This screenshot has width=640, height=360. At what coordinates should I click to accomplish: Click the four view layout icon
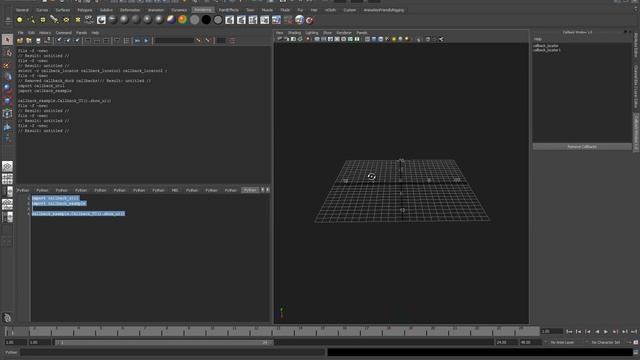point(7,179)
